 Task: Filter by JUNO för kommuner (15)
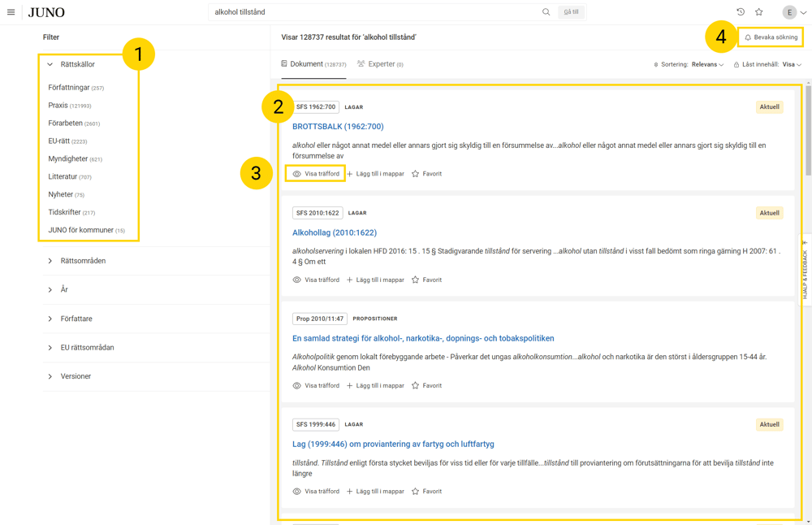(x=87, y=230)
